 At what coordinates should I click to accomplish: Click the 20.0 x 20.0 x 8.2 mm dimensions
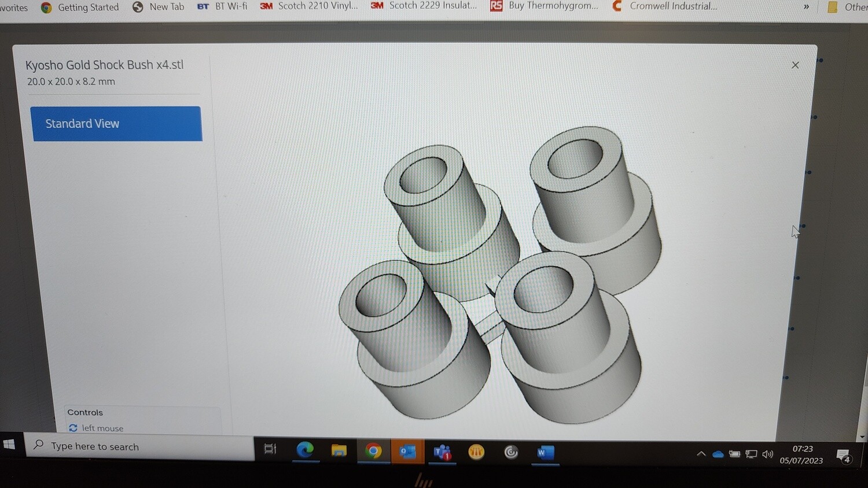point(71,82)
